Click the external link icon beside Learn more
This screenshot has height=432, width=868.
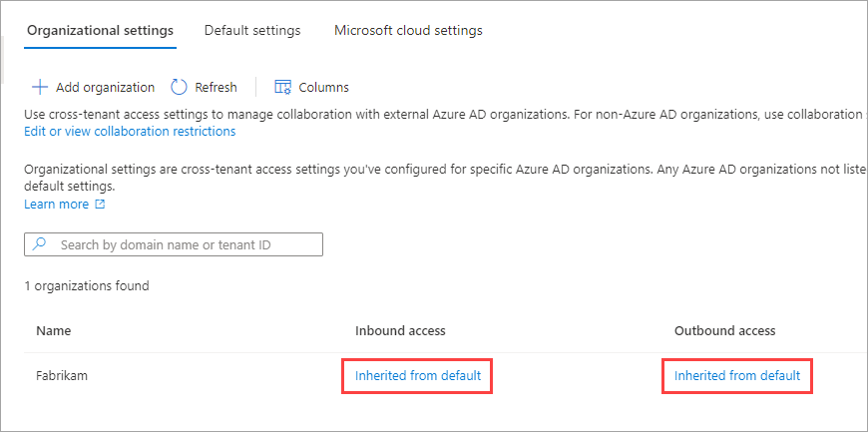pos(100,205)
